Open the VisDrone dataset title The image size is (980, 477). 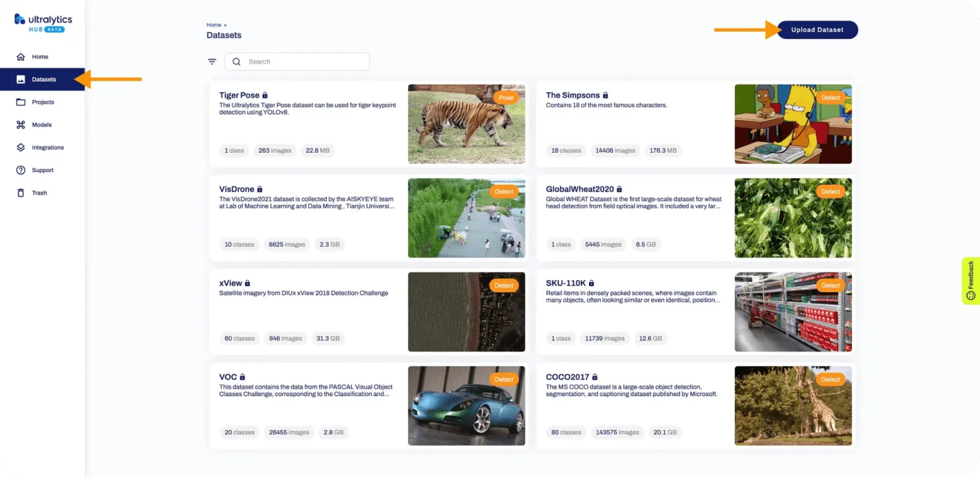click(x=236, y=190)
